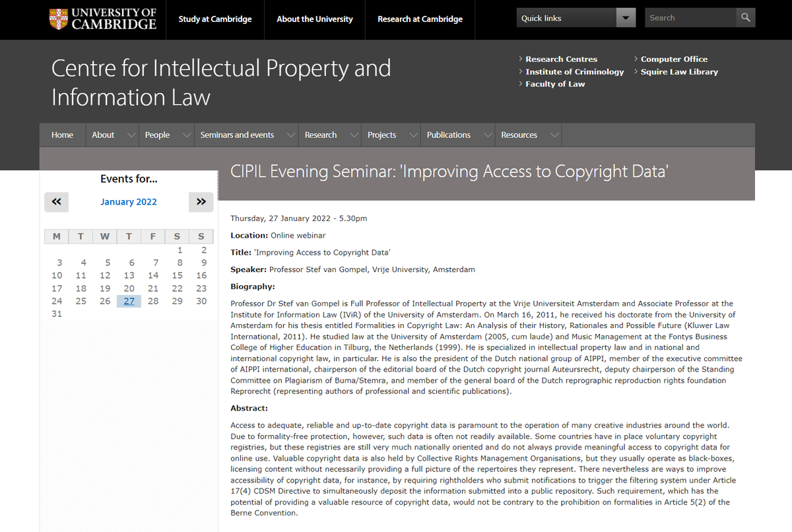This screenshot has width=792, height=532.
Task: Follow the Squire Law Library link
Action: point(679,72)
